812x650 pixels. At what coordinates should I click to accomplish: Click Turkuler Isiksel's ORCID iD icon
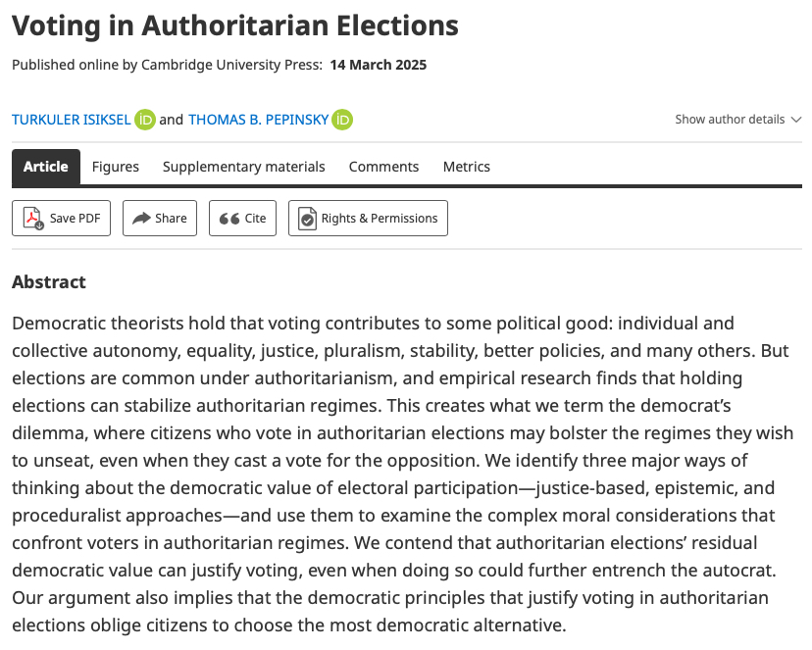point(145,120)
